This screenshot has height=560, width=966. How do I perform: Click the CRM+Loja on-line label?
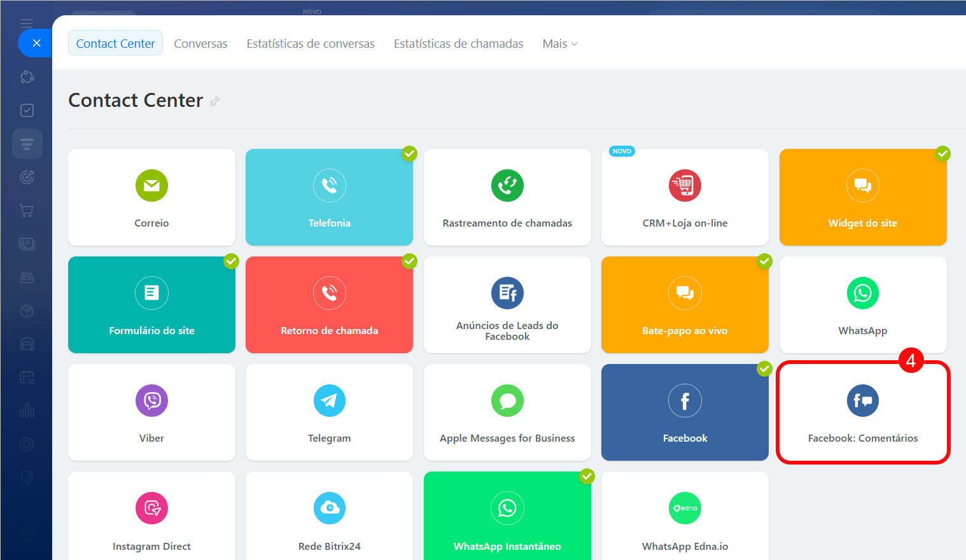point(685,223)
